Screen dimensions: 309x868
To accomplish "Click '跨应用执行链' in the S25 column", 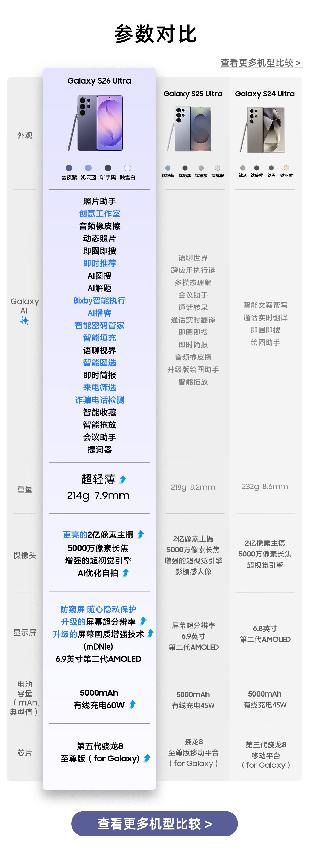I will pyautogui.click(x=193, y=270).
